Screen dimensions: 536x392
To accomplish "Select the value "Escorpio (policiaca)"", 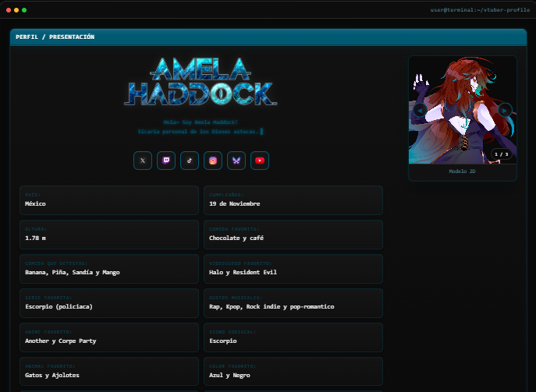I will [59, 306].
